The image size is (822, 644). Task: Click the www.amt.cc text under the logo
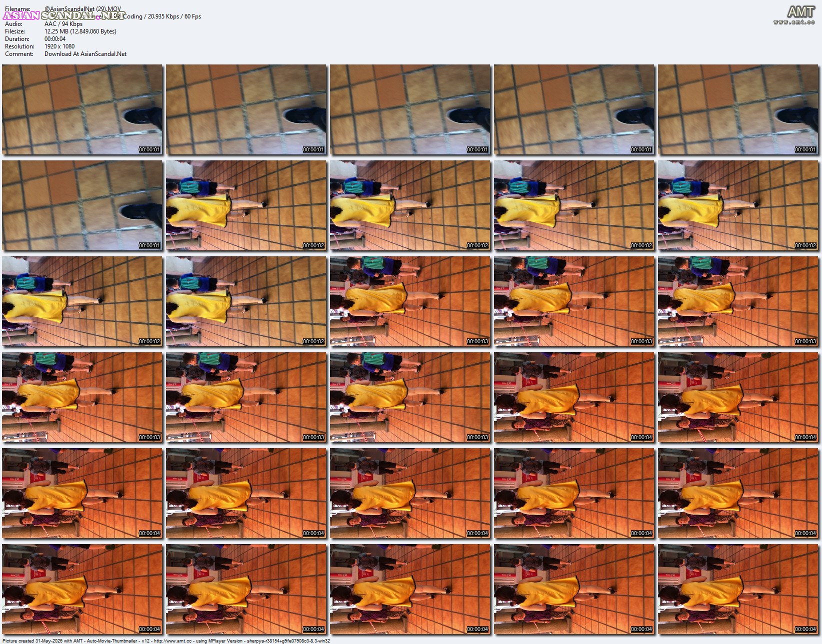pos(794,22)
